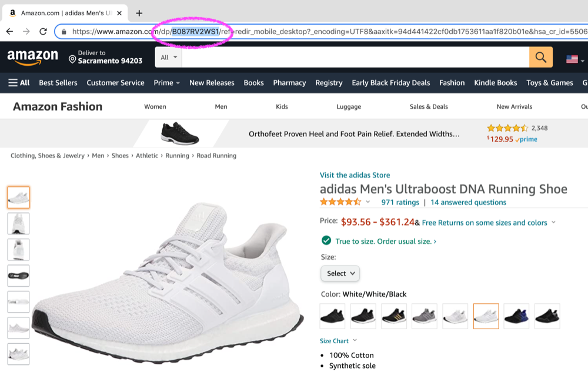Viewport: 588px width, 372px height.
Task: Select Men in Amazon Fashion menu
Action: pyautogui.click(x=221, y=107)
